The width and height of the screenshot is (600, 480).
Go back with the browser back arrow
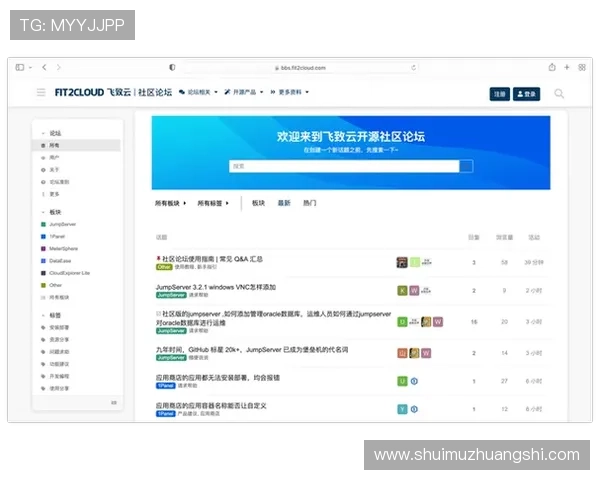coord(44,67)
